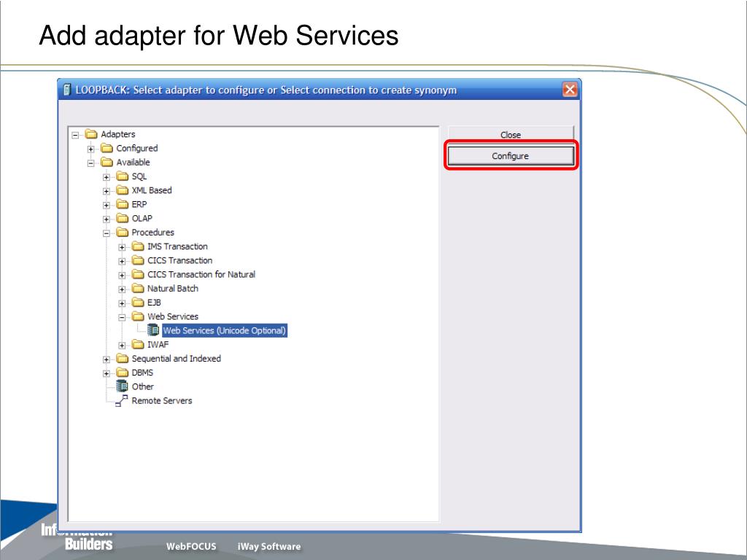Viewport: 747px width, 560px height.
Task: Expand Sequential and Indexed node
Action: [107, 359]
